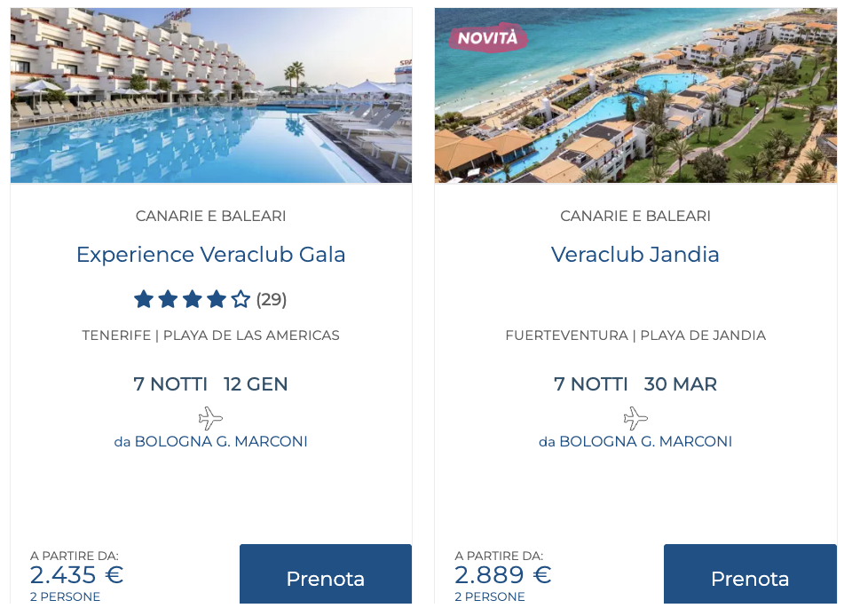Click the airplane icon on the Jandia card
The image size is (852, 616).
click(635, 418)
